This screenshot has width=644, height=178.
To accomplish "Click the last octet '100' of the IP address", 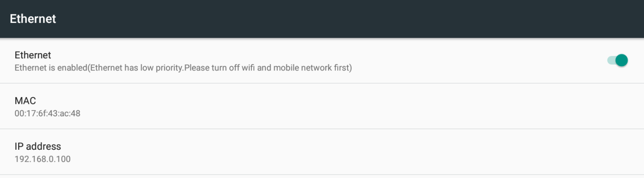I will tap(64, 159).
